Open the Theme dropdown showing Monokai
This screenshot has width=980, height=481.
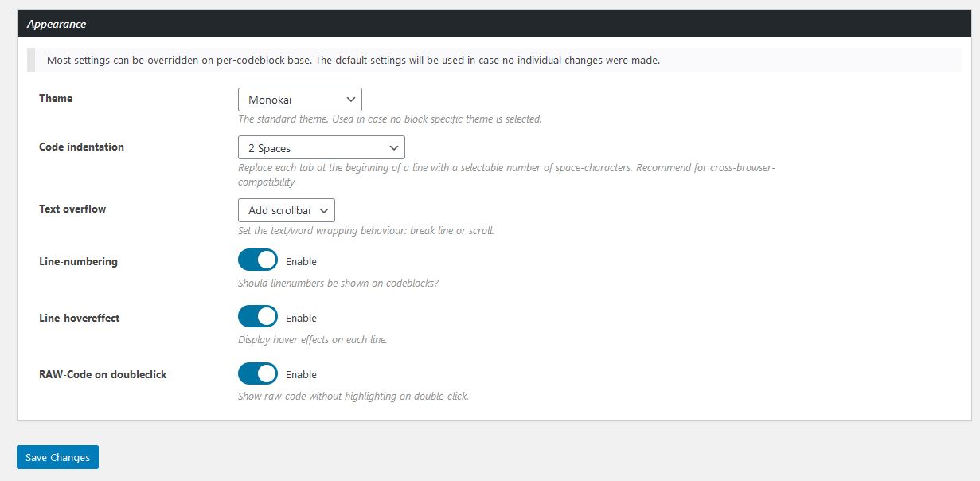coord(300,100)
